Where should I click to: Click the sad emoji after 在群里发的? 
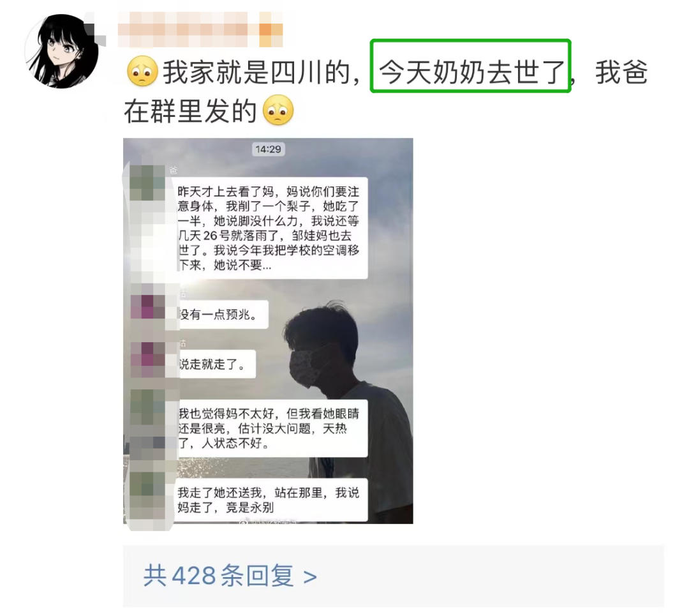(278, 110)
